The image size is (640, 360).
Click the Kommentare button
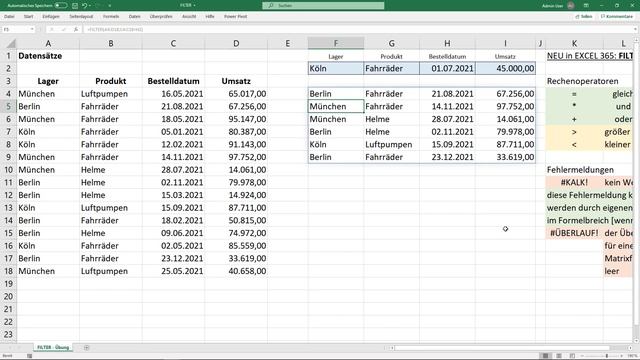coord(616,16)
